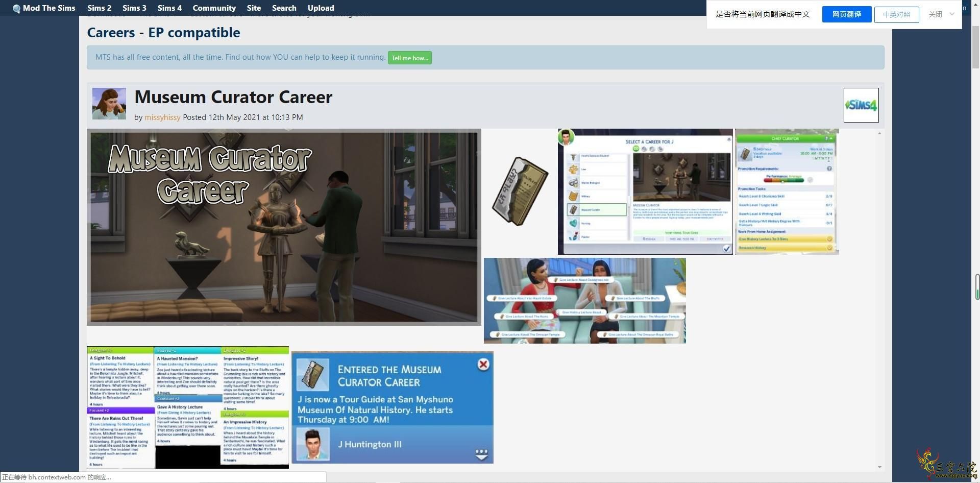This screenshot has height=483, width=980.
Task: Open the Community menu
Action: (x=214, y=8)
